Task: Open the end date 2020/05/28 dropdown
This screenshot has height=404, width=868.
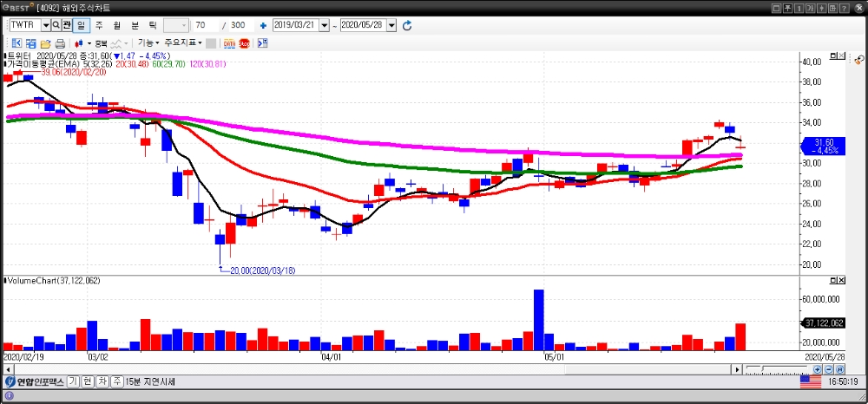Action: tap(391, 25)
